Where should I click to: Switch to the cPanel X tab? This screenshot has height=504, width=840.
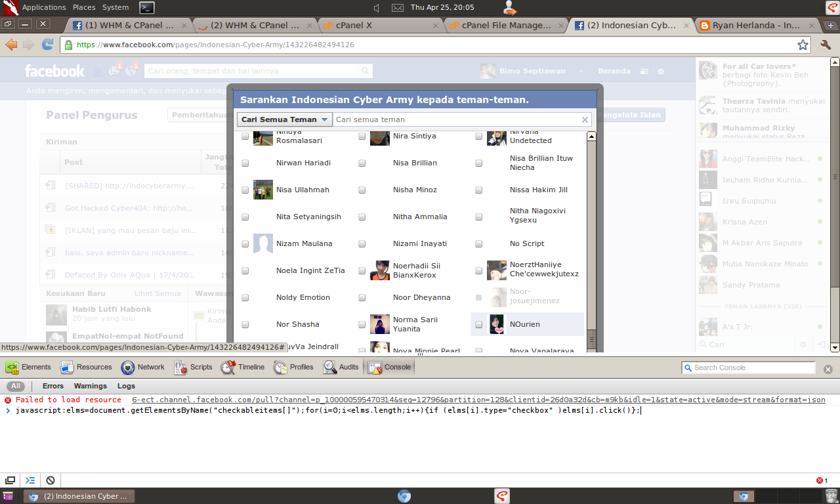click(x=380, y=26)
